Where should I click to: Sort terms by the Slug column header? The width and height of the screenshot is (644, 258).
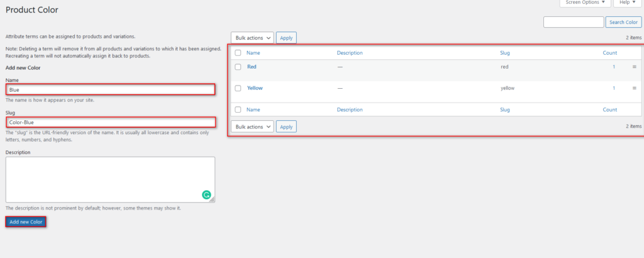pos(505,53)
